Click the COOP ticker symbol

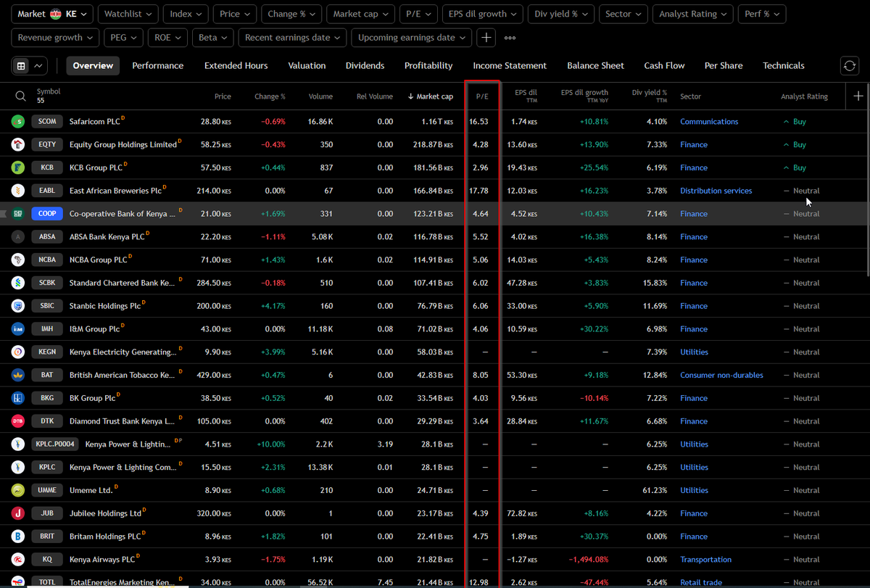pyautogui.click(x=47, y=214)
